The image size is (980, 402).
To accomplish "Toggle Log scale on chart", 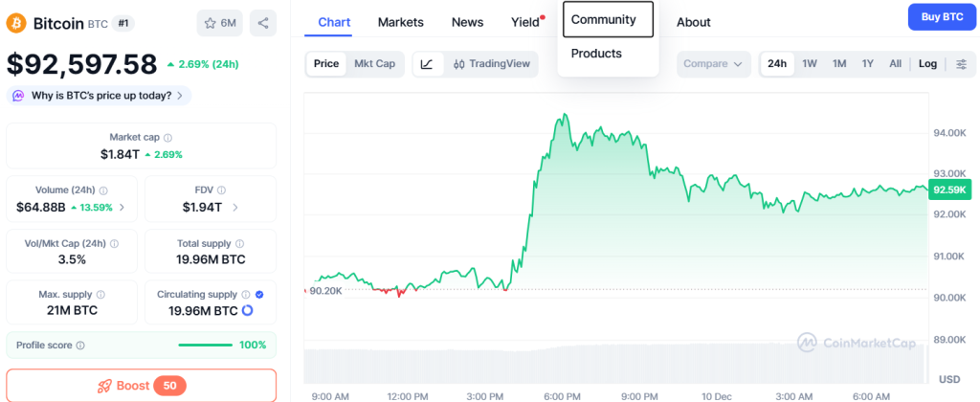I will coord(927,64).
